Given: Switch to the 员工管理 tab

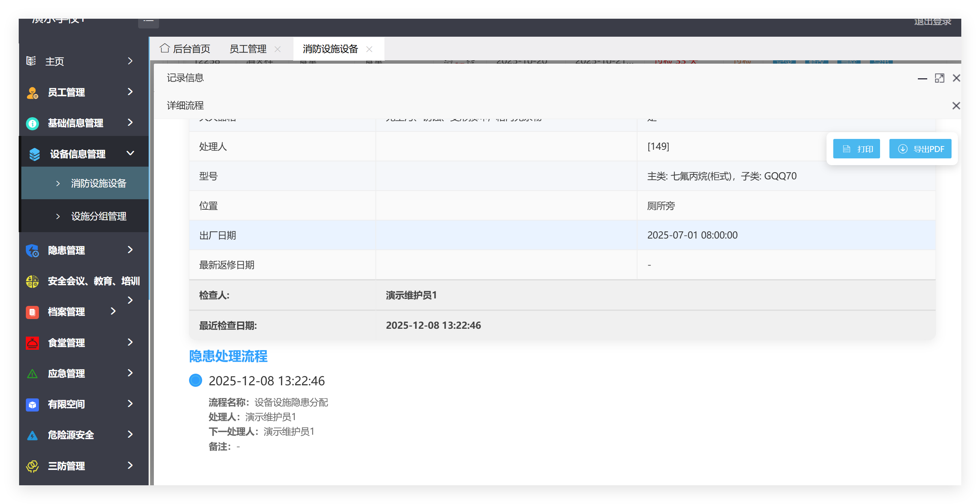Looking at the screenshot, I should [247, 49].
